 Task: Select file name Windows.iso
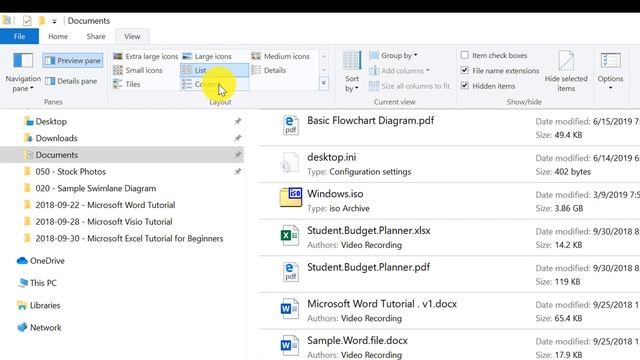(335, 194)
